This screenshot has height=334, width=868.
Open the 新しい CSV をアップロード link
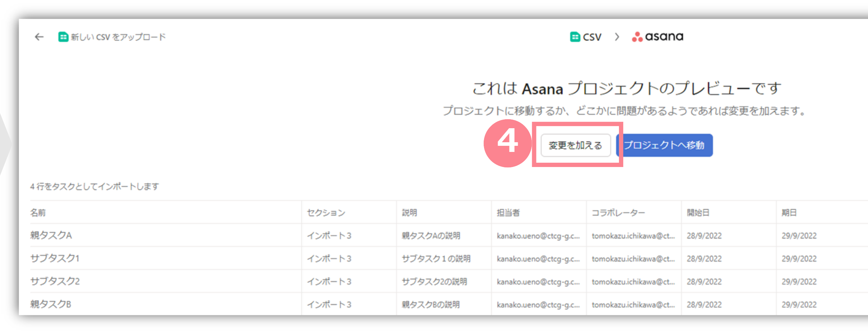(118, 37)
